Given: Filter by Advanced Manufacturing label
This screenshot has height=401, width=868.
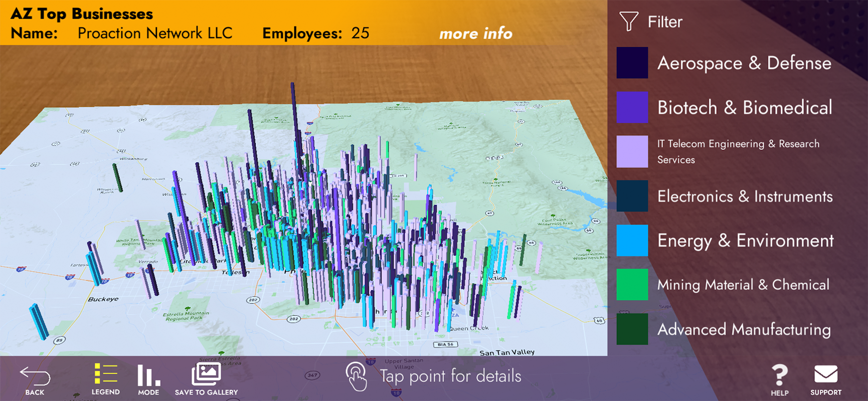Looking at the screenshot, I should click(x=744, y=329).
